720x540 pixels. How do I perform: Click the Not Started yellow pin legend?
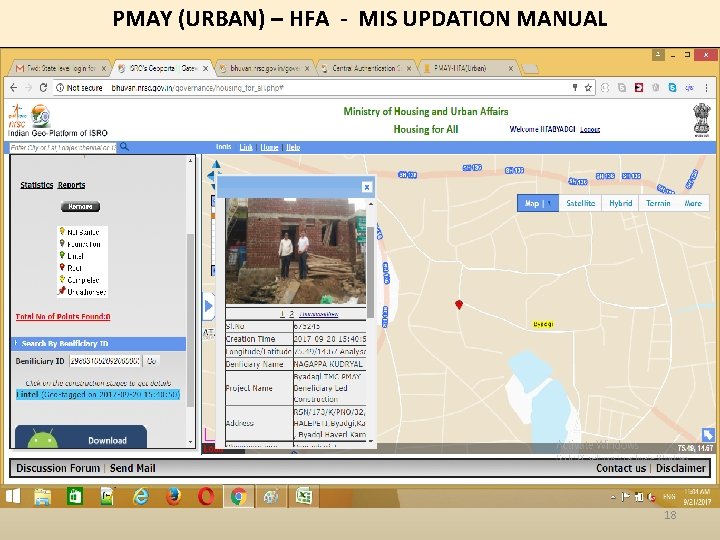(x=62, y=231)
